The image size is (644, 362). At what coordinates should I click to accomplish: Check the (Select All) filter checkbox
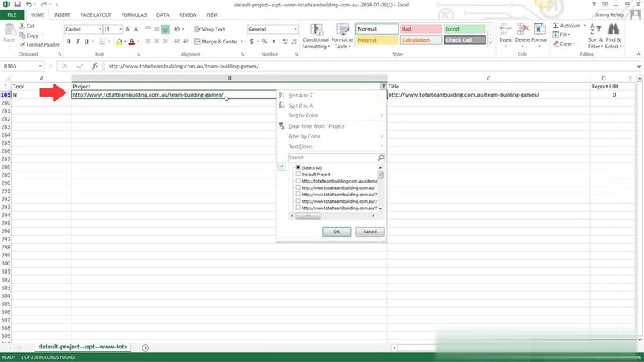[x=298, y=167]
